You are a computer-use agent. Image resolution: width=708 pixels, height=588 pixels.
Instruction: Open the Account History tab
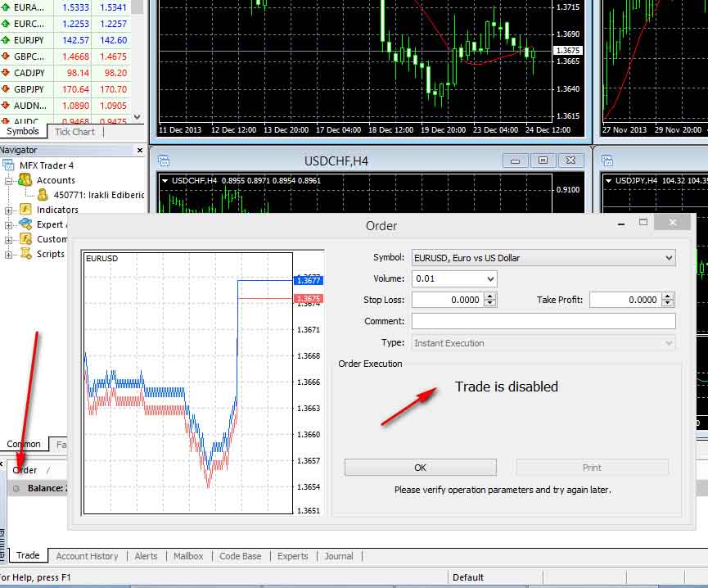[x=87, y=556]
